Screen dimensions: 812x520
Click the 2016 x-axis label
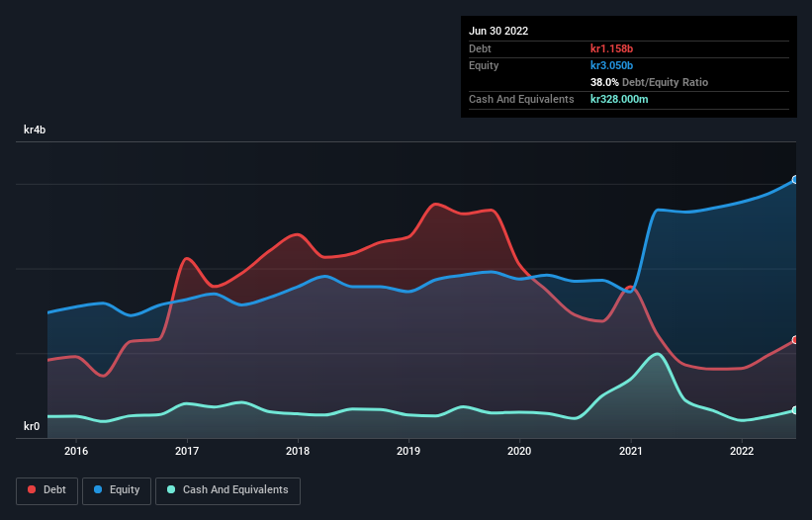point(76,452)
